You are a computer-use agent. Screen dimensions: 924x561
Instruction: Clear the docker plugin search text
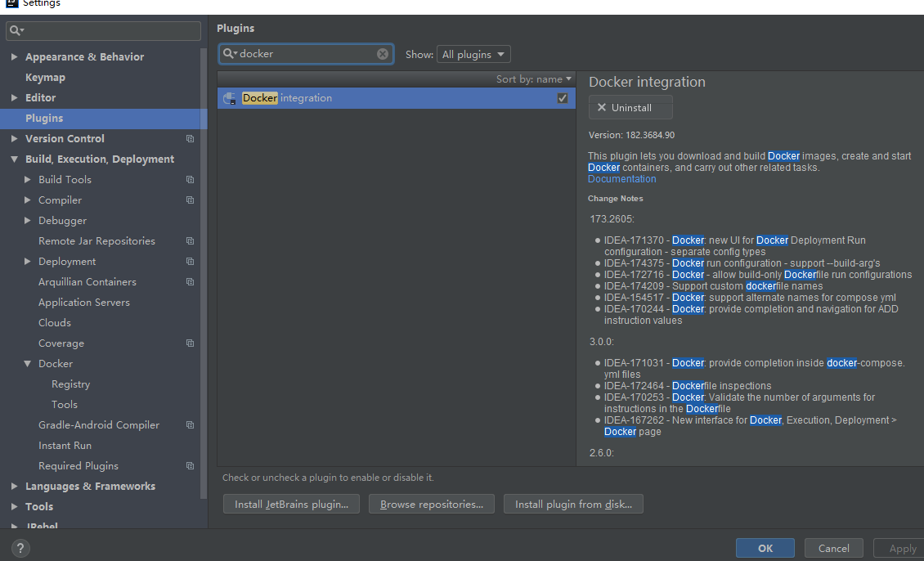[383, 54]
